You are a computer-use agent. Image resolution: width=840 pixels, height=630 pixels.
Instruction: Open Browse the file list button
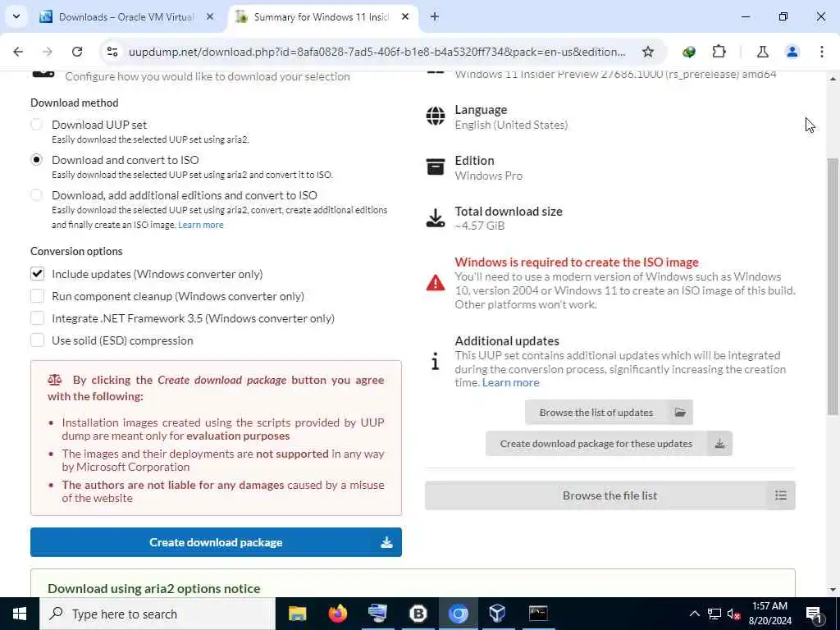pyautogui.click(x=609, y=495)
